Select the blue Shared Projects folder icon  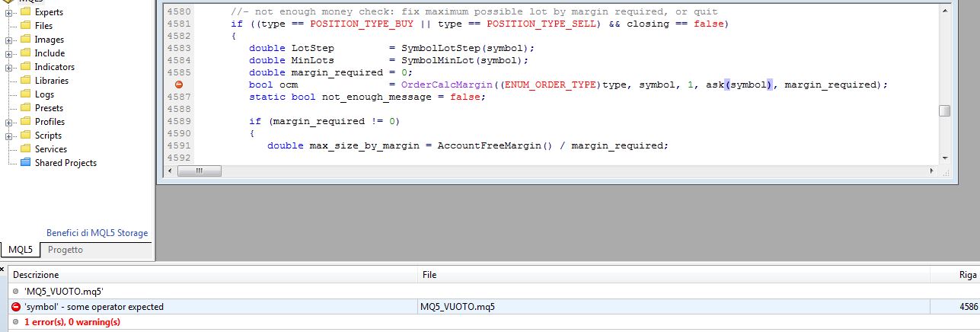(25, 163)
